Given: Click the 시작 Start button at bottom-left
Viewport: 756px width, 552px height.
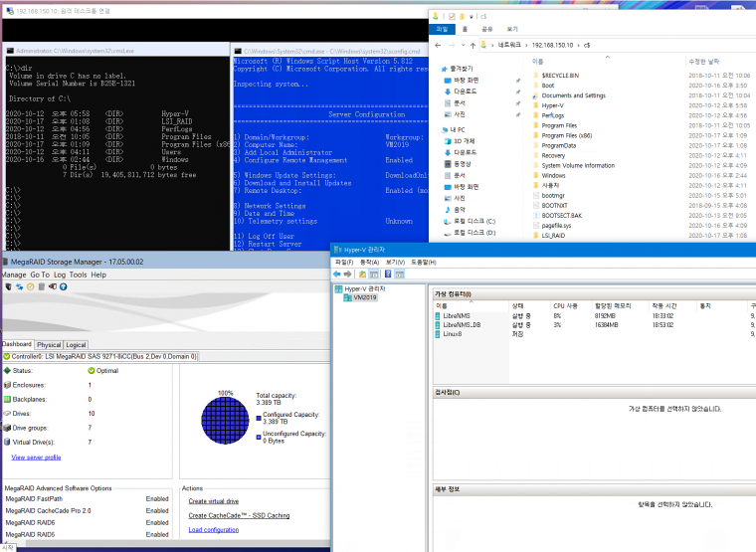Looking at the screenshot, I should (8, 548).
